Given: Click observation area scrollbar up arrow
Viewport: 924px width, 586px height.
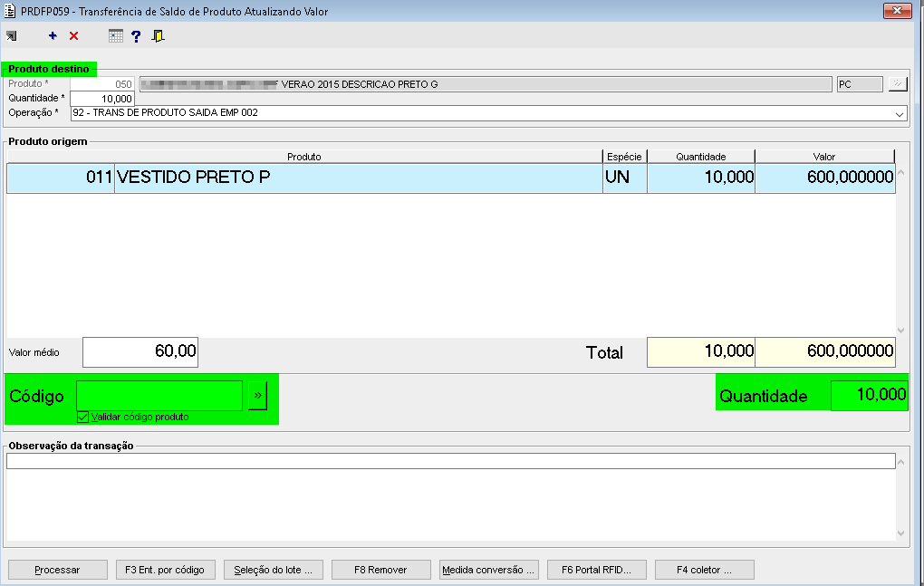Looking at the screenshot, I should coord(901,462).
